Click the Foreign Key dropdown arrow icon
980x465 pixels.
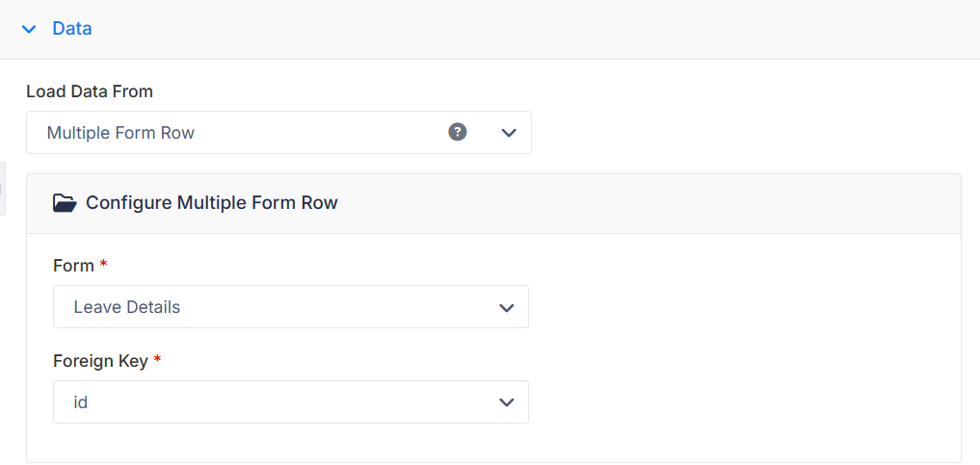[x=506, y=402]
